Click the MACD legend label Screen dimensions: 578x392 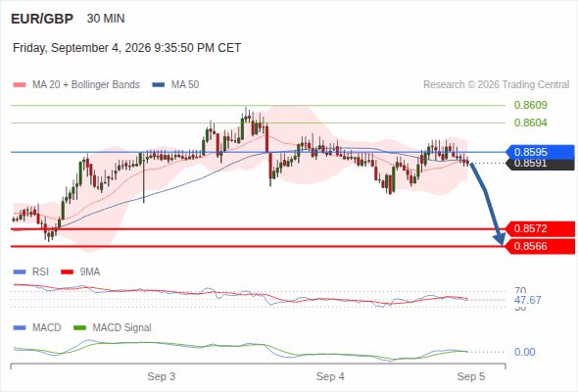(47, 328)
